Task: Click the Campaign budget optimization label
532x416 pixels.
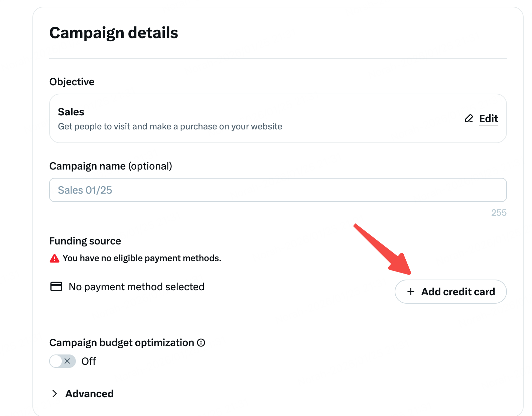Action: (122, 343)
